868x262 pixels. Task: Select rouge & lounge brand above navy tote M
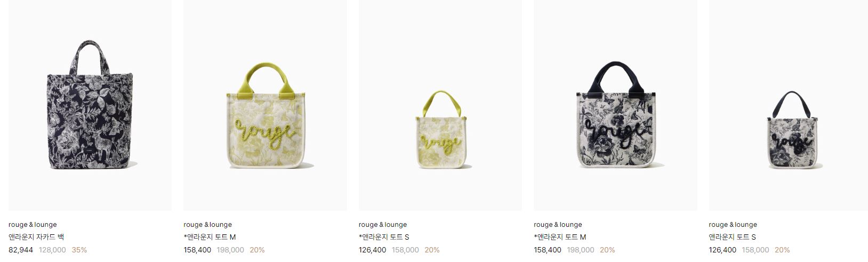click(558, 225)
